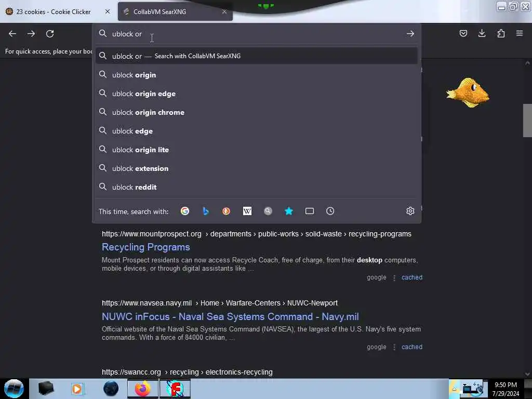Open the Recycling Programs result link

point(146,247)
